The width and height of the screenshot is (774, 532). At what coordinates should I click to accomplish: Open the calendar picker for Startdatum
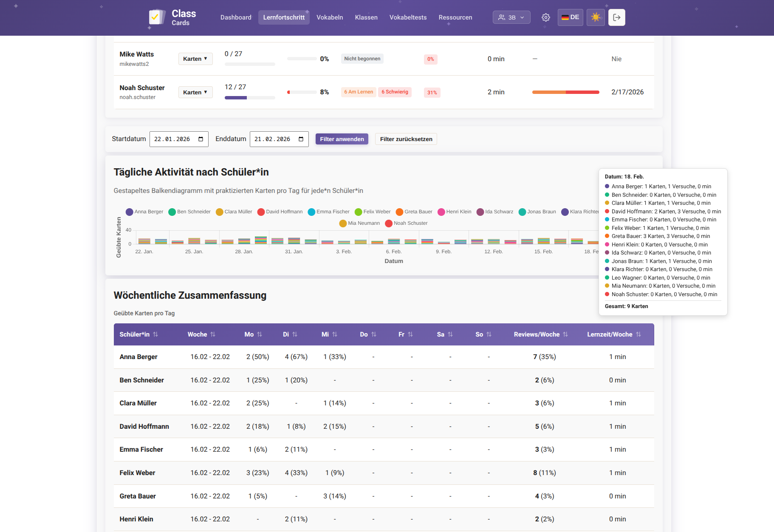click(201, 139)
